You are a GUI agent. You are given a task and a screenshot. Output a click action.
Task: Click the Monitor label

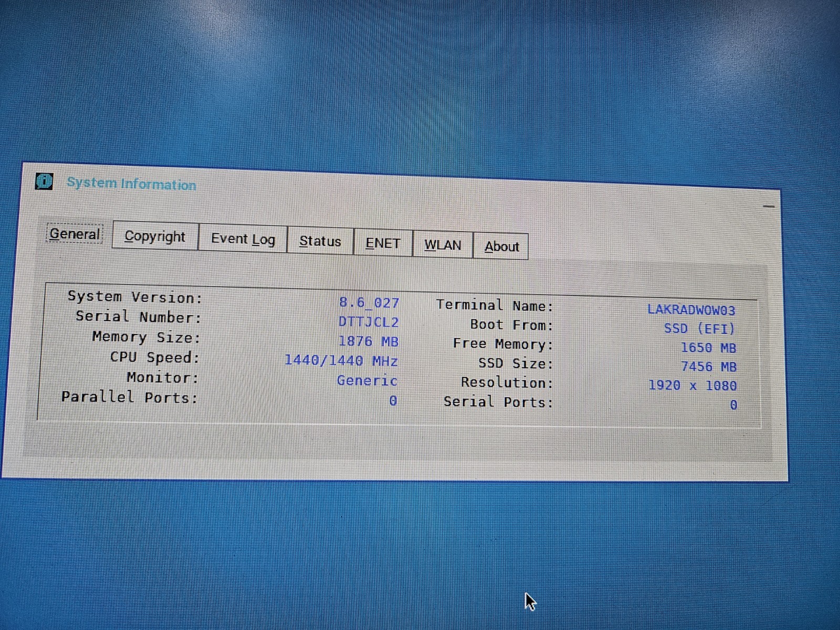pos(163,377)
